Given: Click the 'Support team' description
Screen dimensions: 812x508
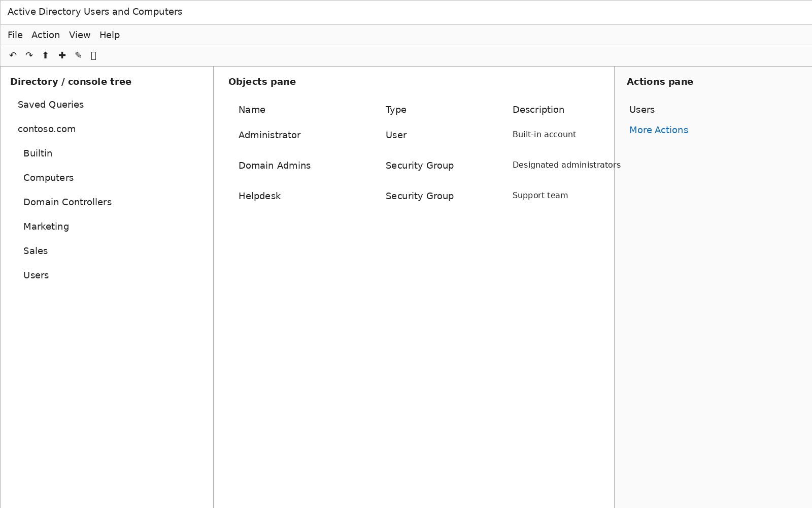Looking at the screenshot, I should click(x=540, y=196).
